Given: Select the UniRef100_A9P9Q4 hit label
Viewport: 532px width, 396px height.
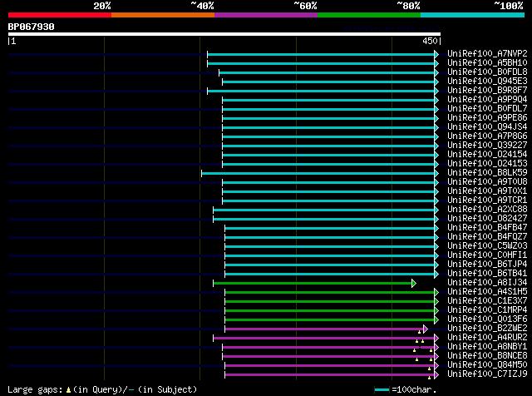Looking at the screenshot, I should click(x=487, y=100).
